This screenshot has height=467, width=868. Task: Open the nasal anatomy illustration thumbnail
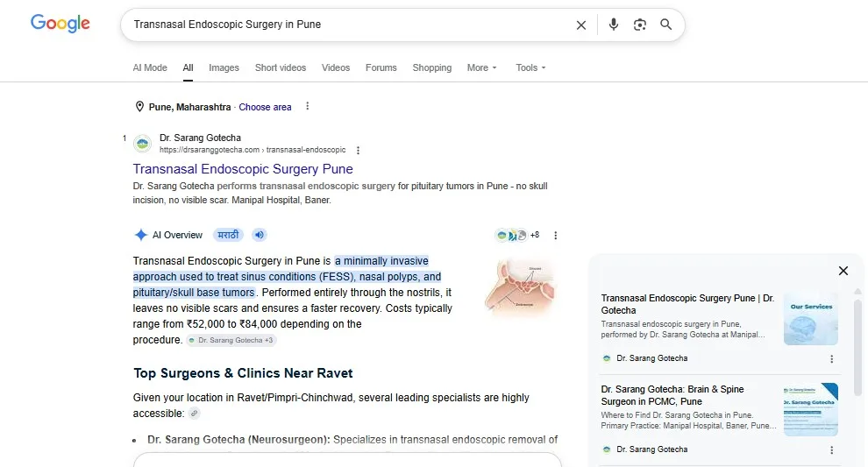[x=520, y=287]
